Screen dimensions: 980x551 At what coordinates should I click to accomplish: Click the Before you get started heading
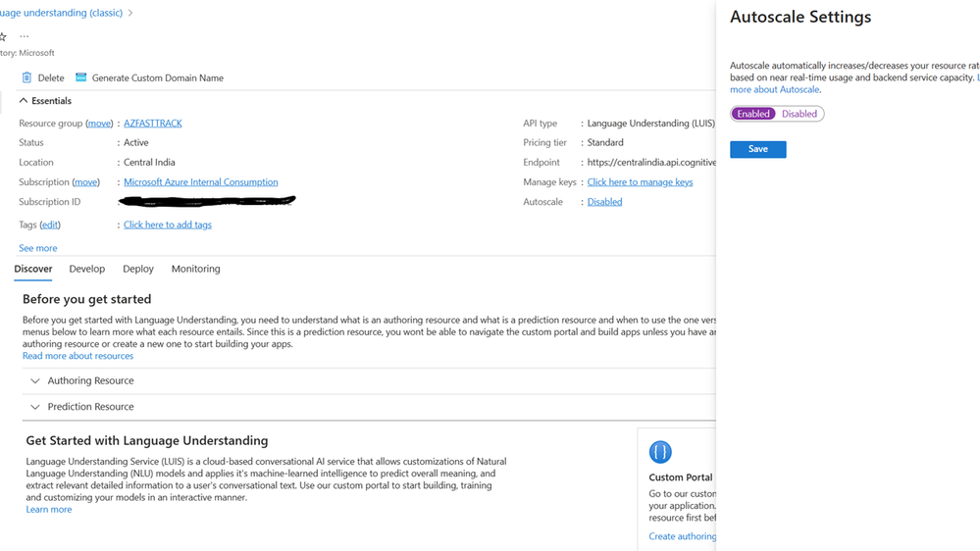(87, 299)
